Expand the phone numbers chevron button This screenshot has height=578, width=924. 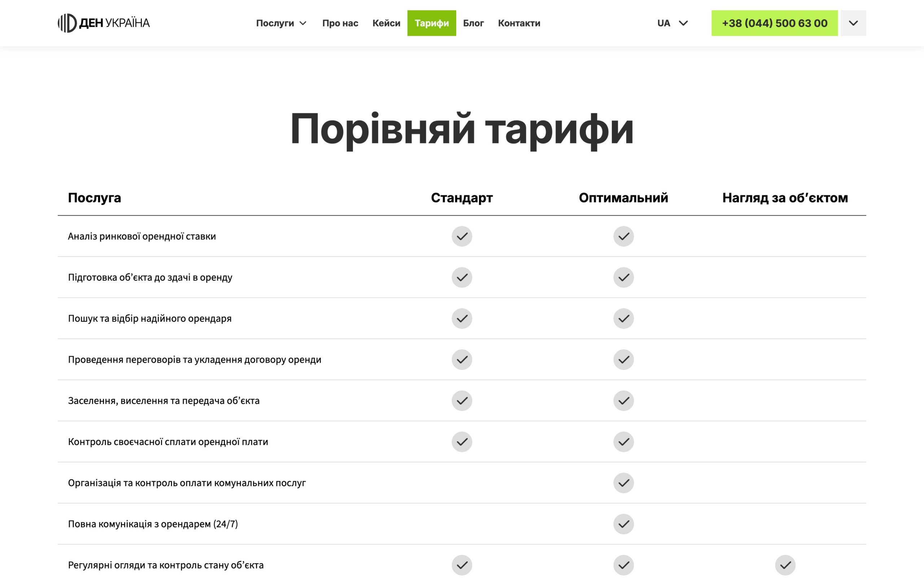tap(853, 23)
